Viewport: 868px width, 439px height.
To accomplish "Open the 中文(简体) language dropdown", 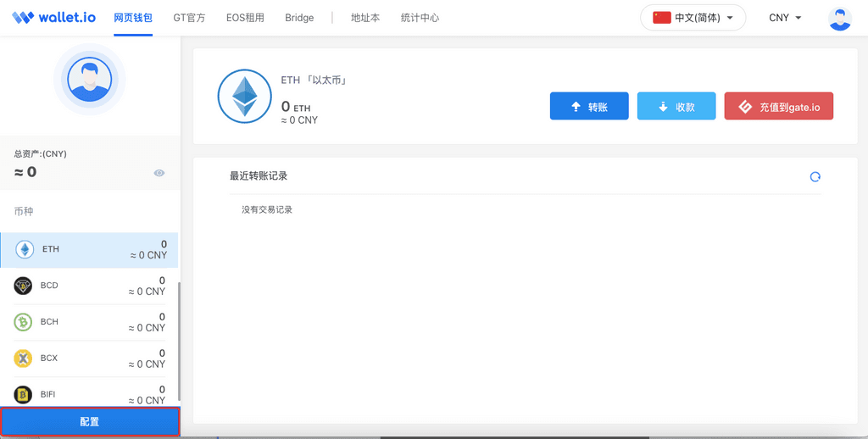I will click(x=693, y=18).
